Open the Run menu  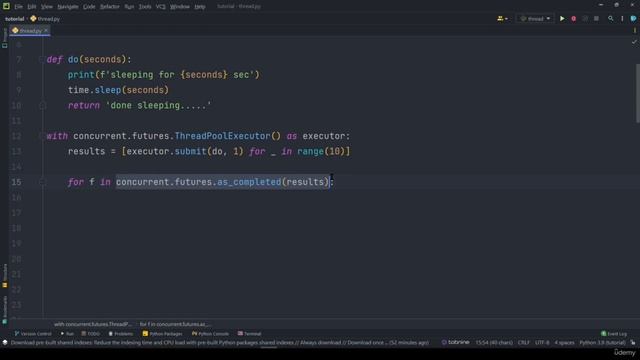click(x=129, y=7)
